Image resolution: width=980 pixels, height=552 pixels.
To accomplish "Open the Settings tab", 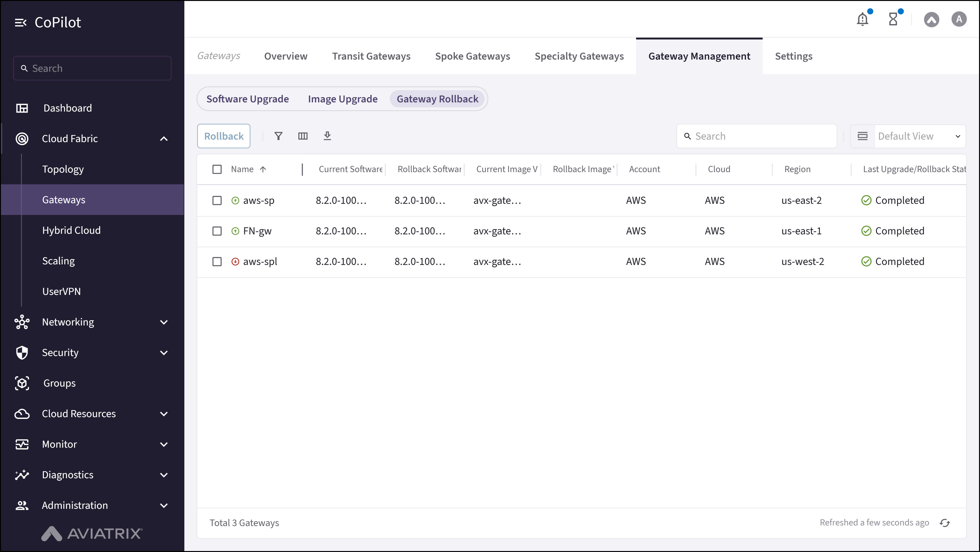I will 793,56.
